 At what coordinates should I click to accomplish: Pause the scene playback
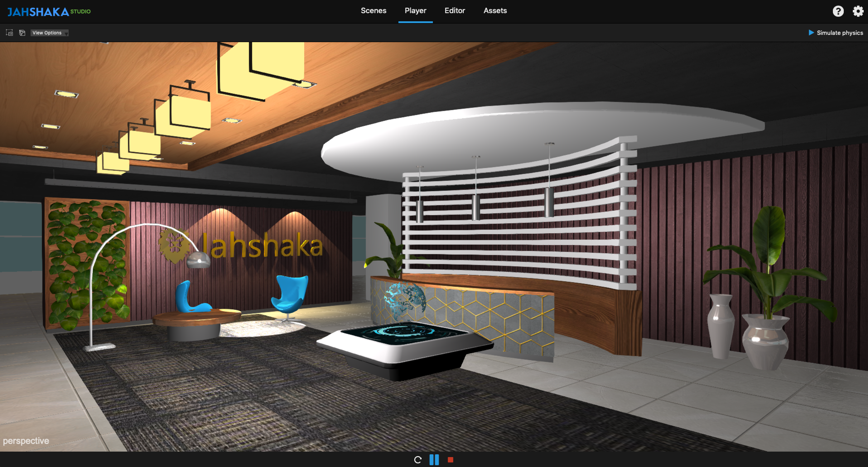434,460
